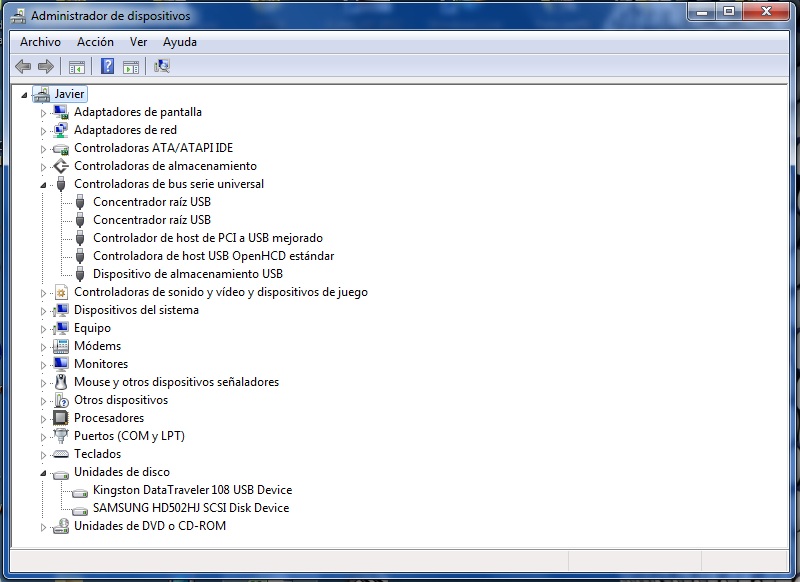The image size is (800, 582).
Task: Click the Equipo computer icon
Action: click(61, 328)
